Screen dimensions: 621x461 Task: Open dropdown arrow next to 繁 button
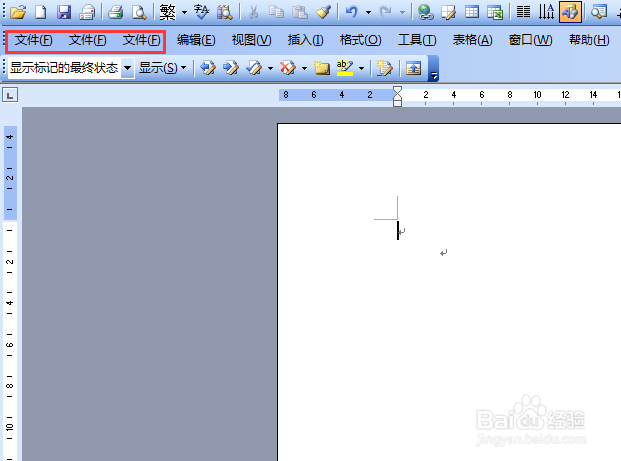coord(184,13)
